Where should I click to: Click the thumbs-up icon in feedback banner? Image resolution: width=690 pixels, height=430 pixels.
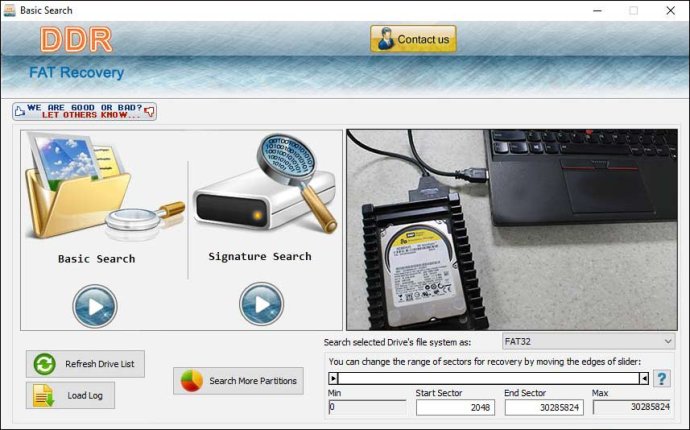click(19, 112)
